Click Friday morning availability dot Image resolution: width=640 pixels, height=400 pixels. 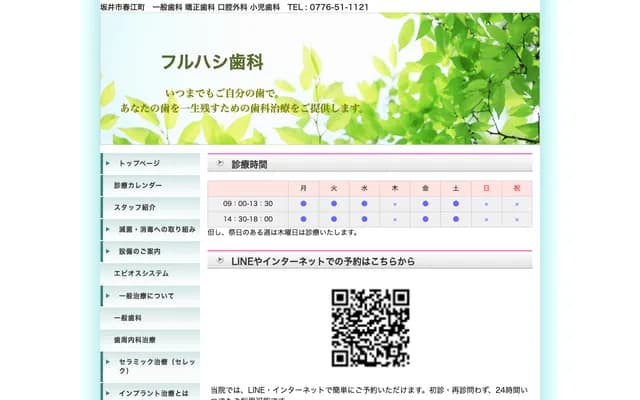pyautogui.click(x=425, y=204)
